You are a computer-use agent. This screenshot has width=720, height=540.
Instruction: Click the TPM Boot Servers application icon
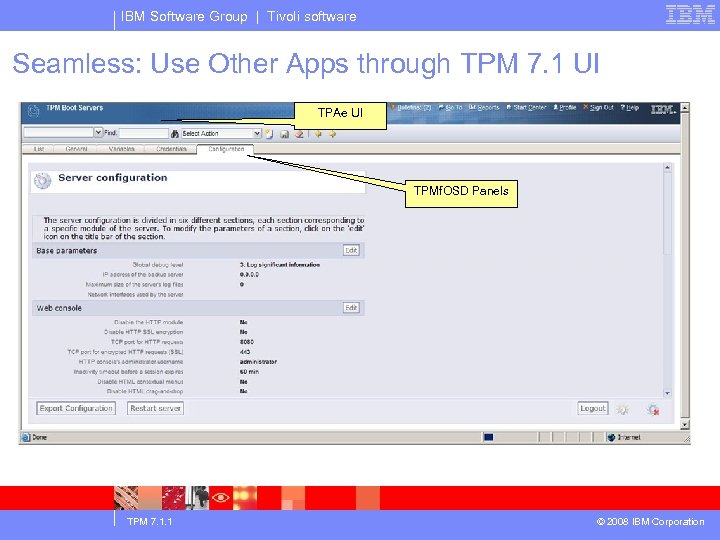tap(34, 111)
